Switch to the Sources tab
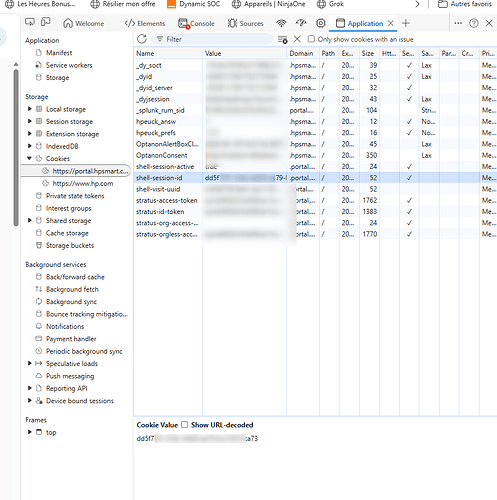Viewport: 497px width, 500px height. [x=246, y=23]
